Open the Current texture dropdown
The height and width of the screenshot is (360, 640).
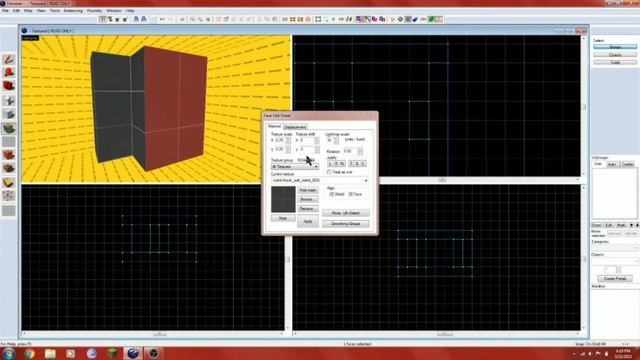click(x=320, y=180)
